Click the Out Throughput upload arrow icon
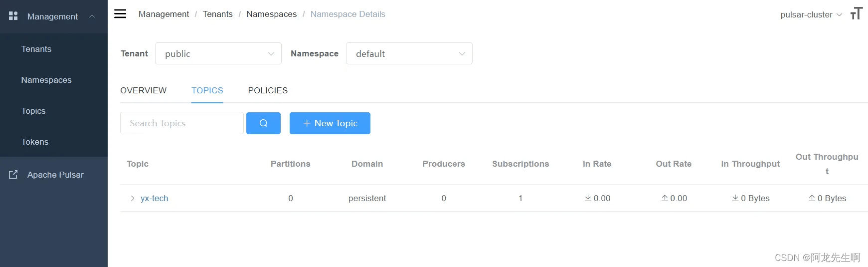Screen dimensions: 868x267 [x=812, y=198]
